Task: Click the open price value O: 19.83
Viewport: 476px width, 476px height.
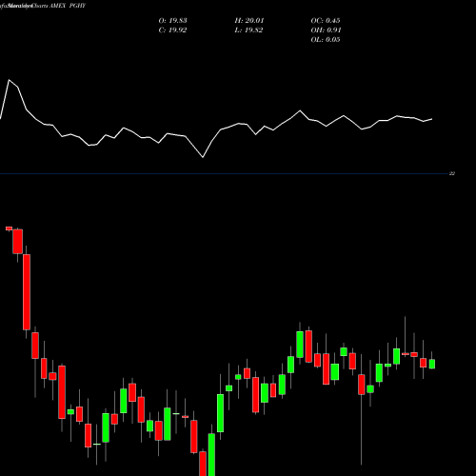Action: pos(172,21)
